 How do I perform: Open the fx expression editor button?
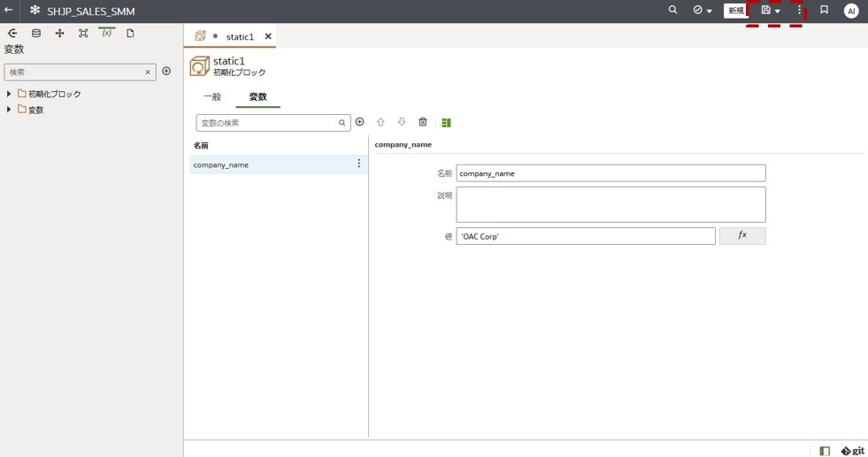742,236
